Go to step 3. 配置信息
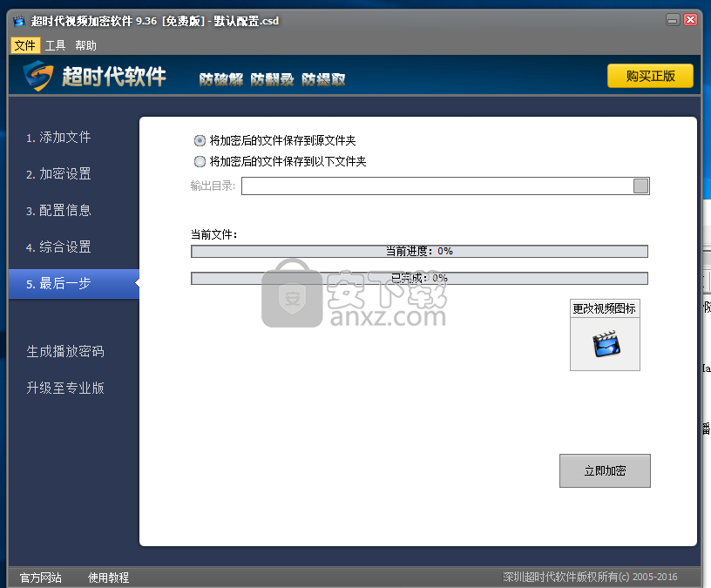Screen dimensions: 711x588 click(x=58, y=210)
